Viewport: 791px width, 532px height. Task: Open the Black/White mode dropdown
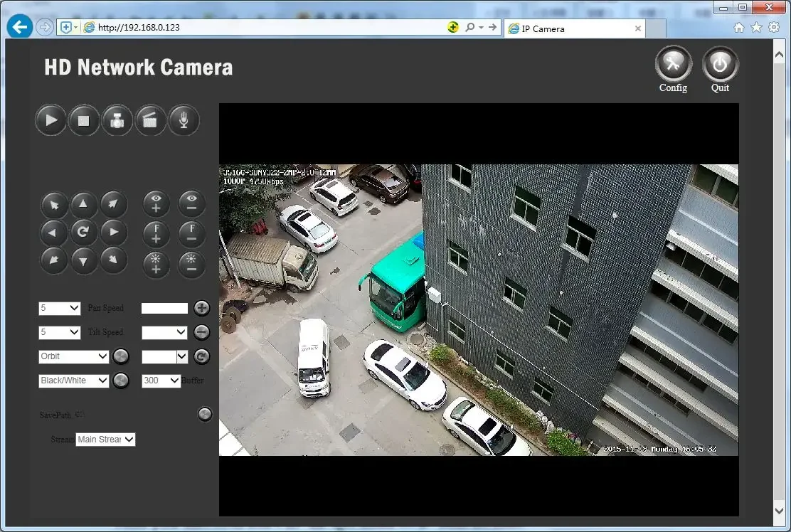[73, 381]
